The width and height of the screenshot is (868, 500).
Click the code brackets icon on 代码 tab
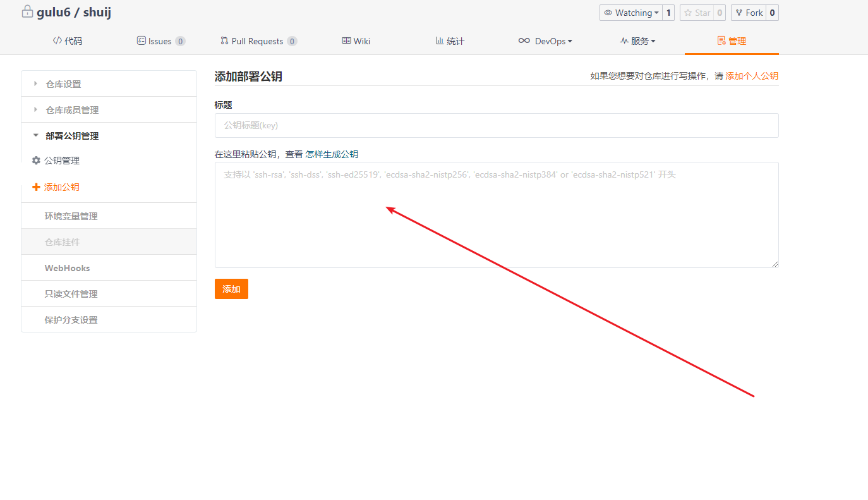click(x=57, y=40)
